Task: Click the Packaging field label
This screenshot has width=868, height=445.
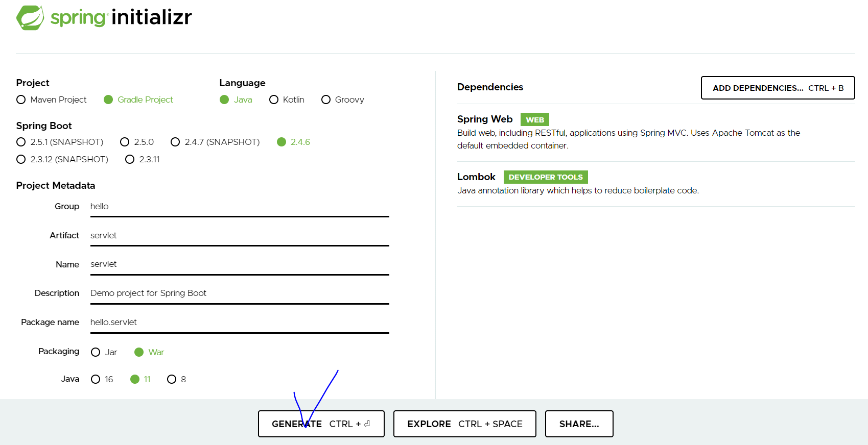Action: pyautogui.click(x=59, y=351)
